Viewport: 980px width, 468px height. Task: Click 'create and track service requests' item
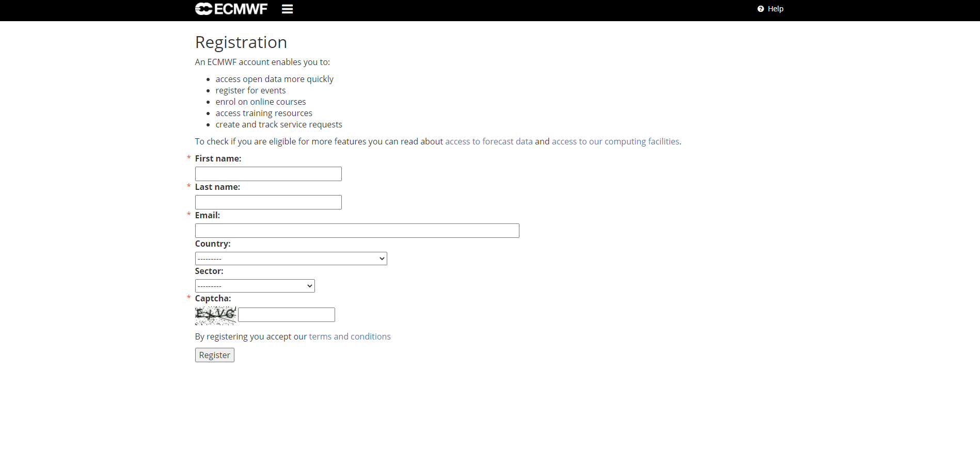tap(279, 124)
